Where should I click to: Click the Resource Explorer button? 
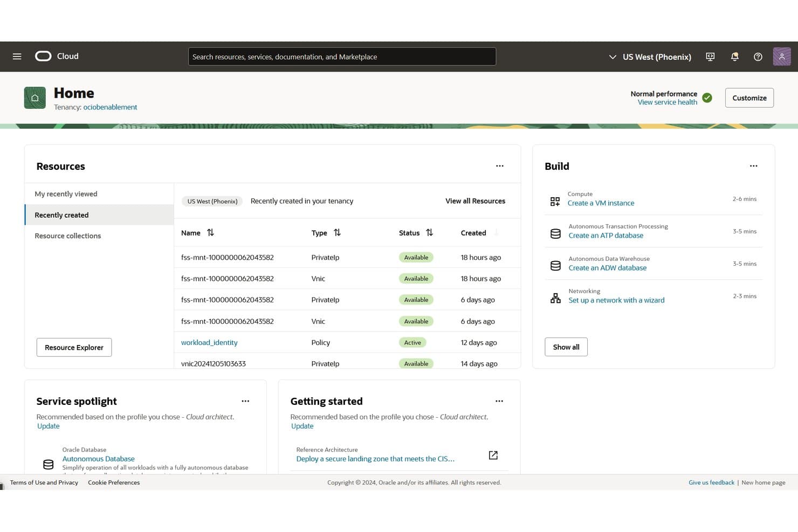(74, 348)
